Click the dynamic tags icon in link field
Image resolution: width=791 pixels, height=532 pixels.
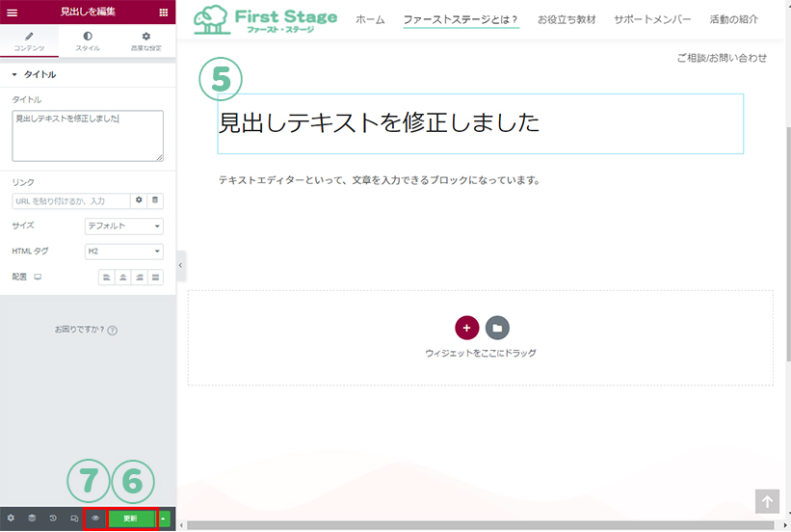156,200
